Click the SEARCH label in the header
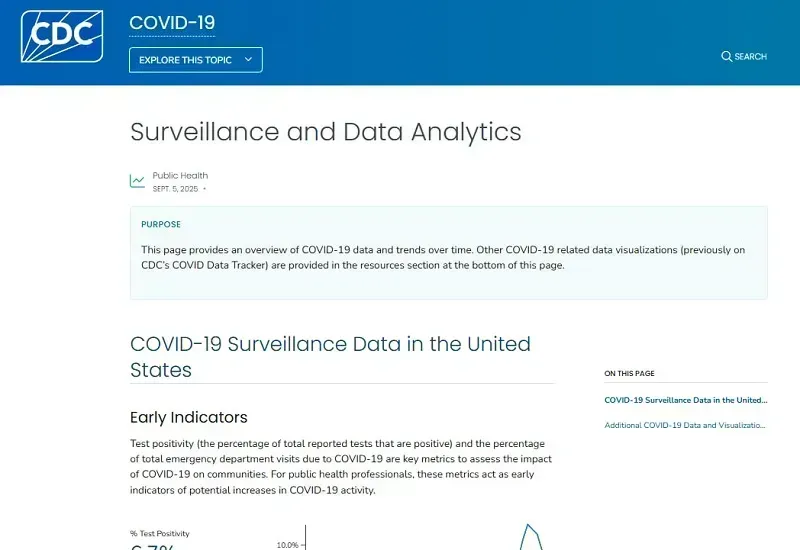The image size is (800, 550). click(750, 57)
